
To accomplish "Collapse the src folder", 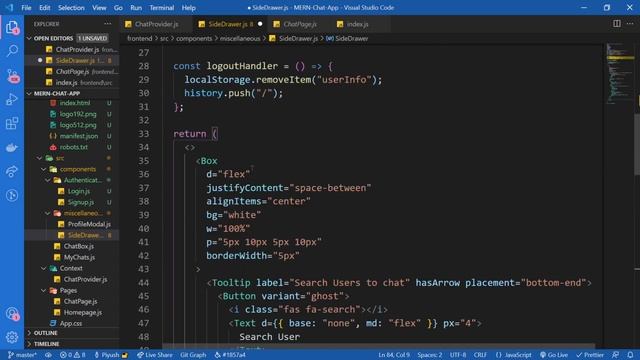I will coord(39,158).
